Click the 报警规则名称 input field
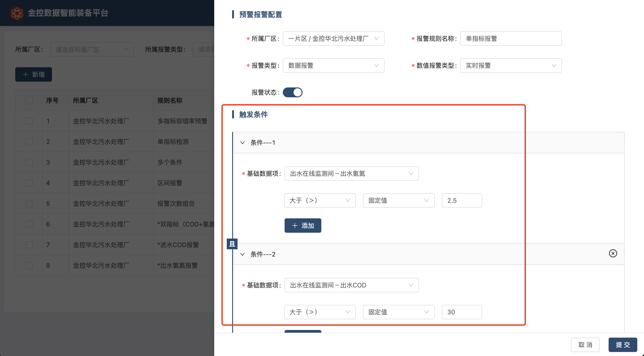This screenshot has height=356, width=644. [x=510, y=39]
